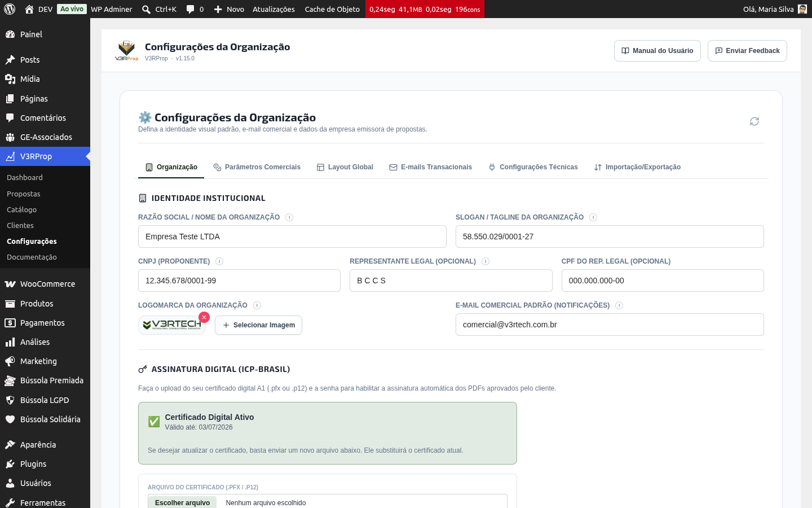This screenshot has height=508, width=812.
Task: Click the V3RTECH logo thumbnail
Action: (172, 325)
